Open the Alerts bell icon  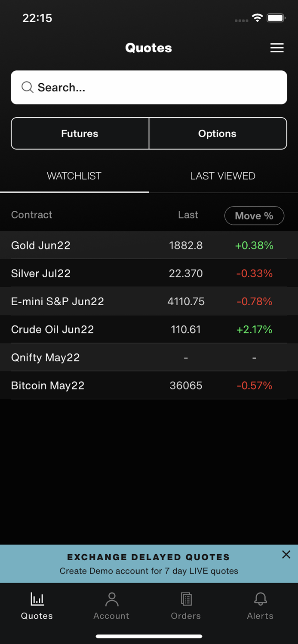pyautogui.click(x=260, y=598)
